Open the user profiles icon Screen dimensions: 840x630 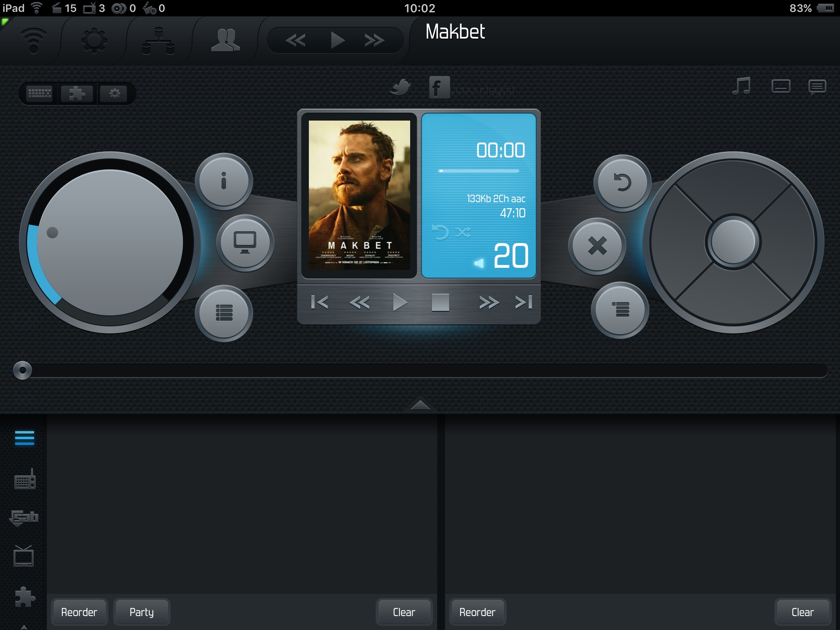click(x=225, y=40)
